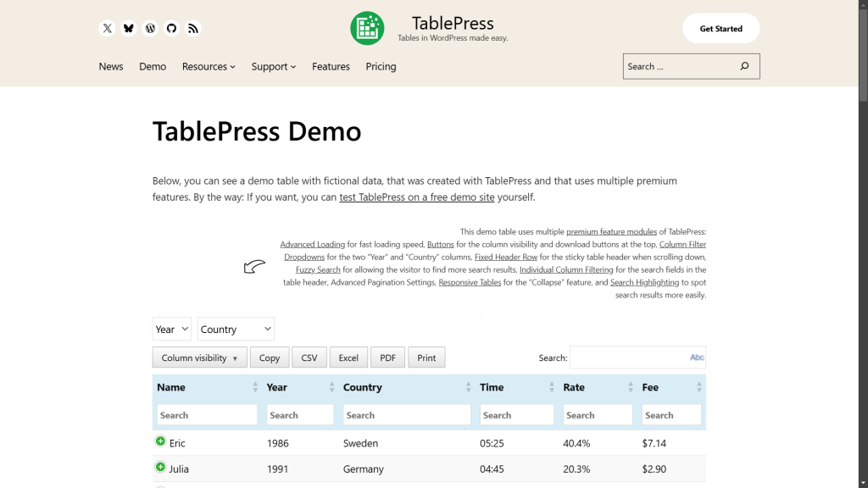Expand Eric's row with the green plus
Viewport: 868px width, 488px height.
(160, 441)
